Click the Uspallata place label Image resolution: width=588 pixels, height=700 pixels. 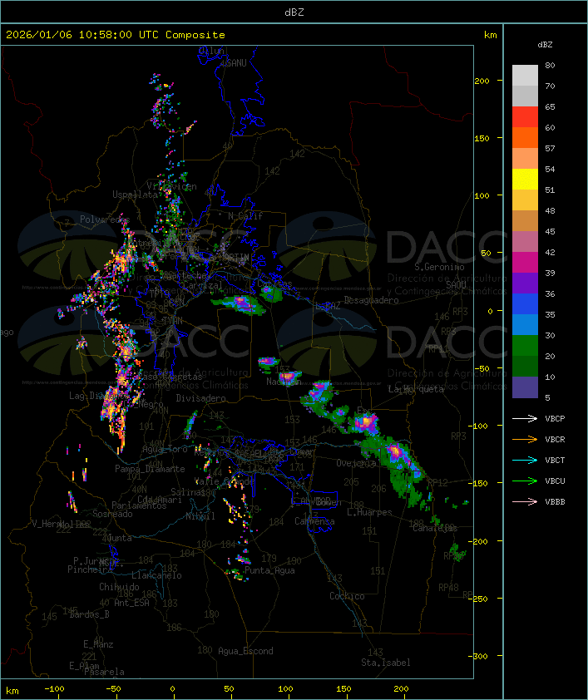tap(135, 195)
